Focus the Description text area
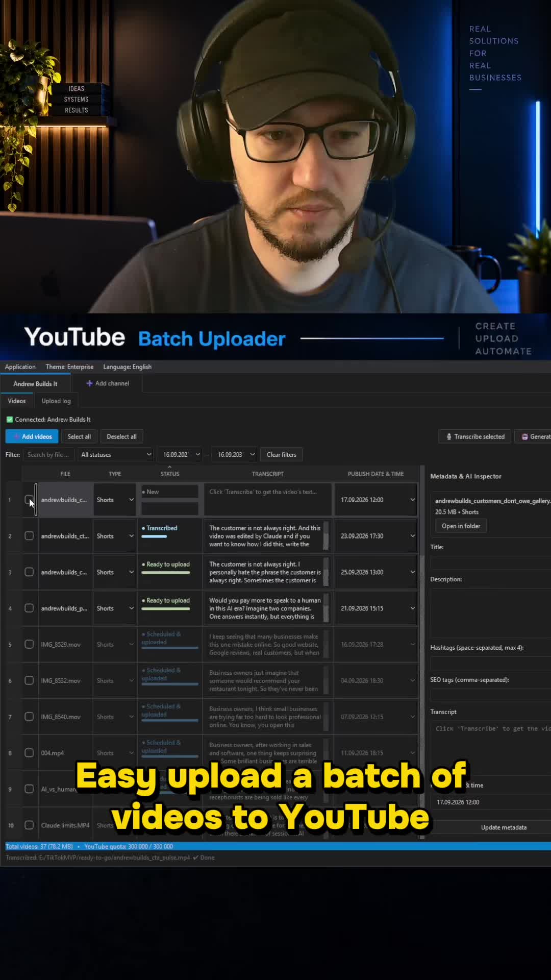551x980 pixels. [491, 612]
